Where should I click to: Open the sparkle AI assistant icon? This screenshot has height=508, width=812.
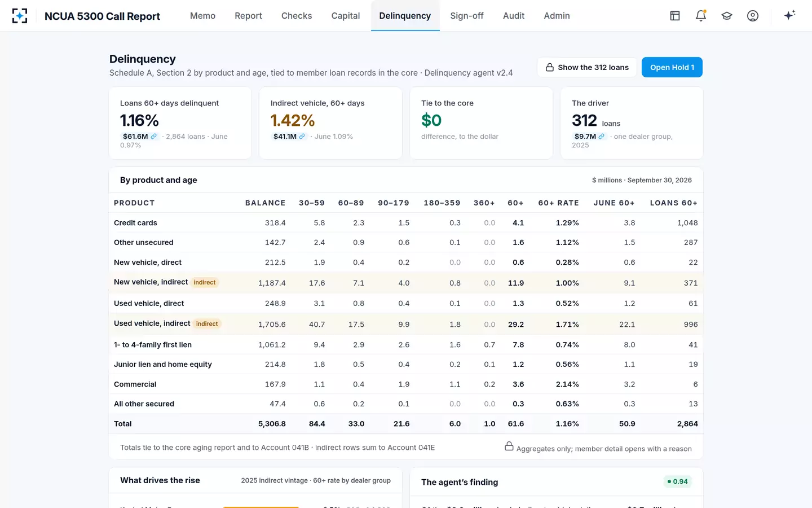(x=789, y=15)
